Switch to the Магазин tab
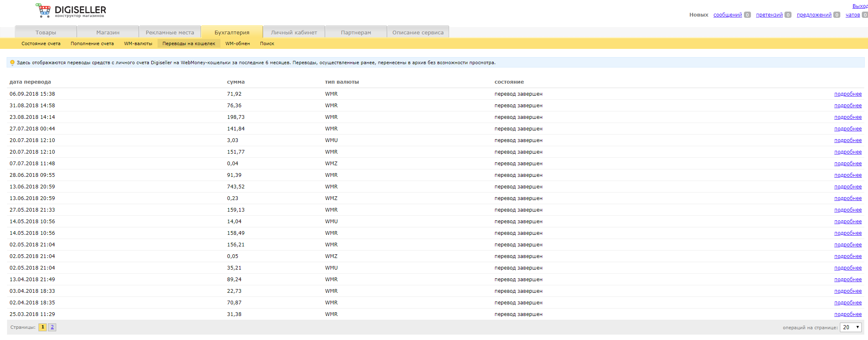The height and width of the screenshot is (340, 868). click(108, 32)
